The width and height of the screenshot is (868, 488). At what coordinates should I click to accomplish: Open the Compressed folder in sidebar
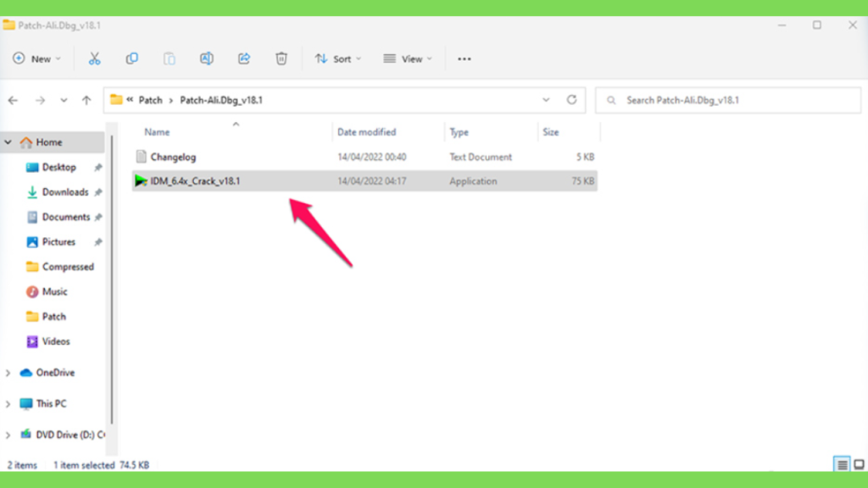tap(68, 267)
